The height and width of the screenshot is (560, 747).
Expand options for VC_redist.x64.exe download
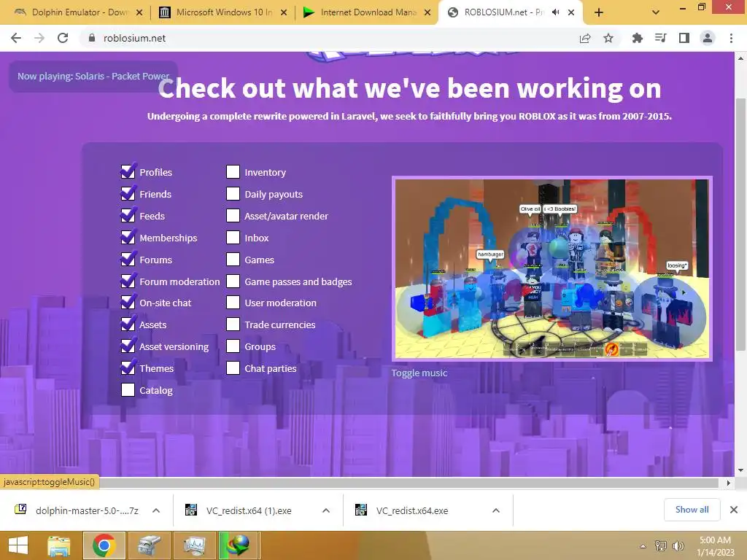496,510
